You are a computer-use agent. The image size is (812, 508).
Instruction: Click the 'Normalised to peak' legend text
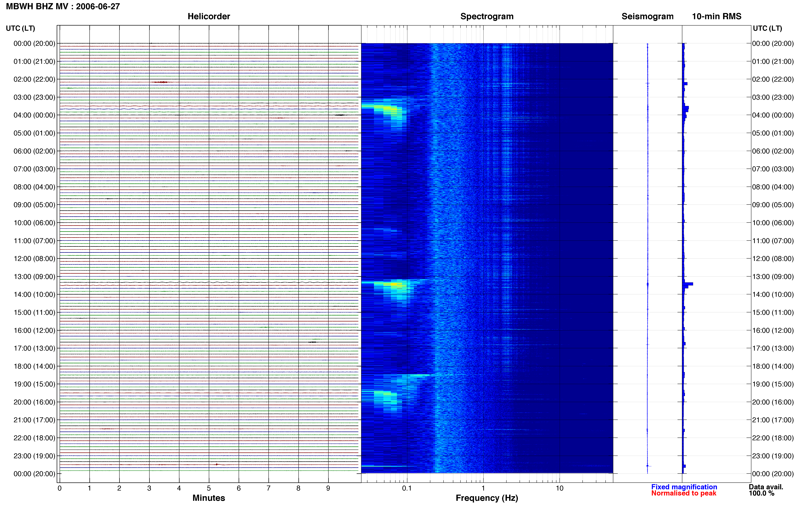pyautogui.click(x=684, y=493)
